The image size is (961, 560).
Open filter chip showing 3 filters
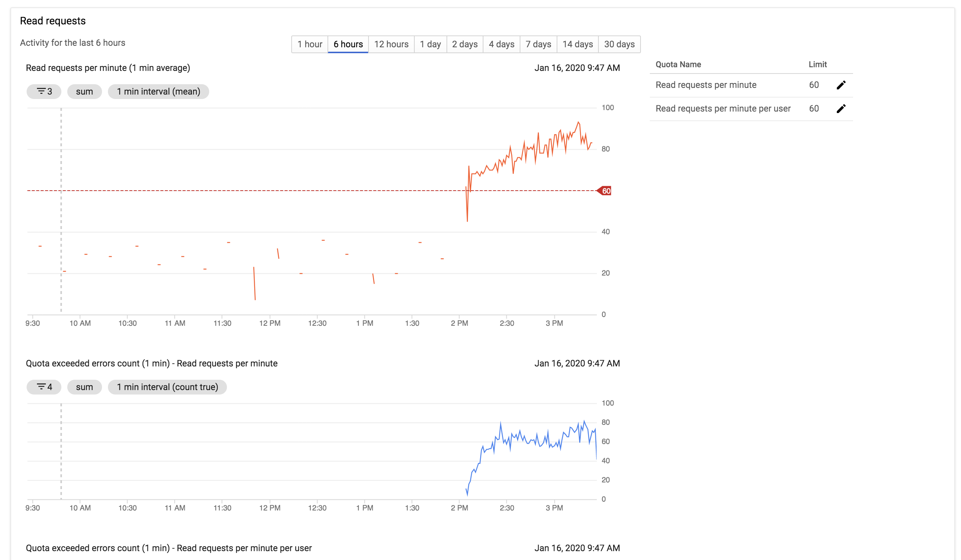click(44, 92)
